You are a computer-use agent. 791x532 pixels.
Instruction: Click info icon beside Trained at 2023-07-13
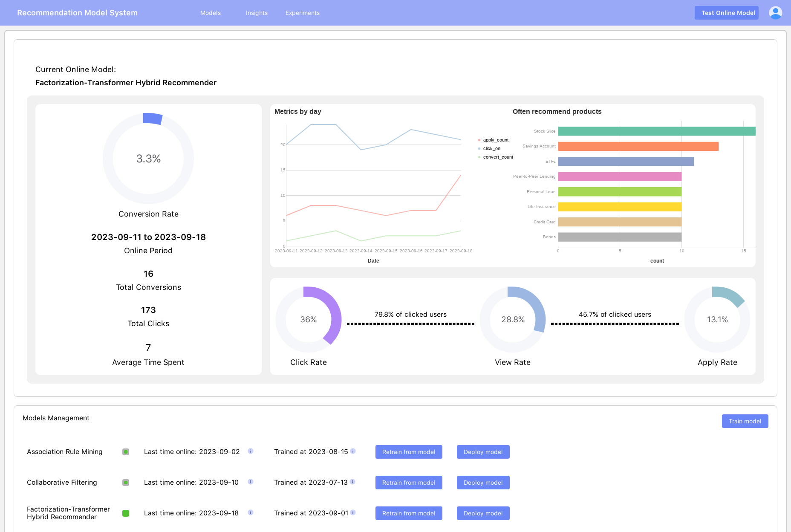point(352,482)
